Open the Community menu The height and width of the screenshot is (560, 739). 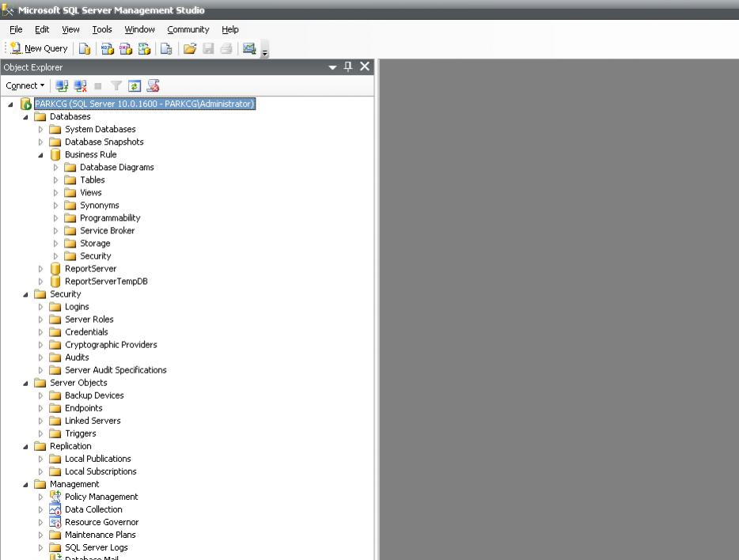188,29
